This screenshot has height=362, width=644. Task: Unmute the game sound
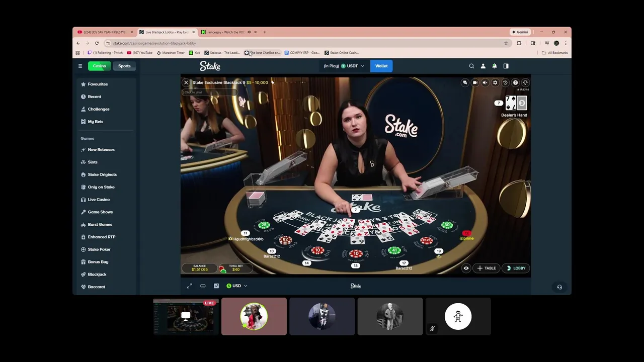(485, 82)
